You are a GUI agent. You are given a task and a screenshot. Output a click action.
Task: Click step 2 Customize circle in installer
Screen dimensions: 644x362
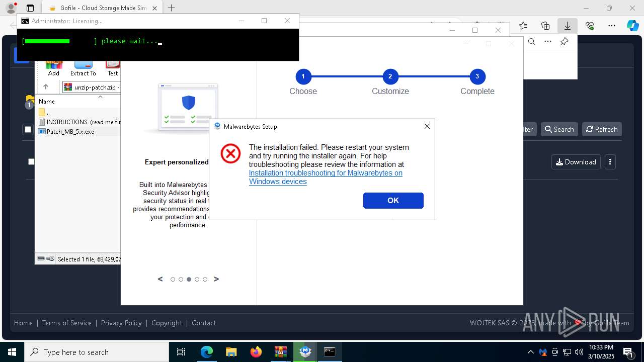point(390,76)
